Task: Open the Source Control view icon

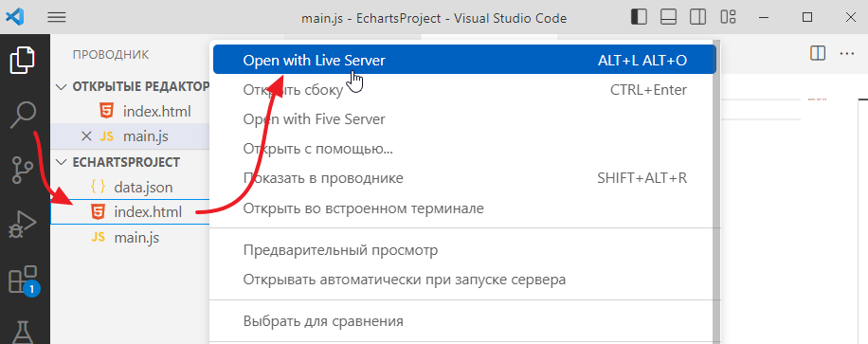Action: pos(24,170)
